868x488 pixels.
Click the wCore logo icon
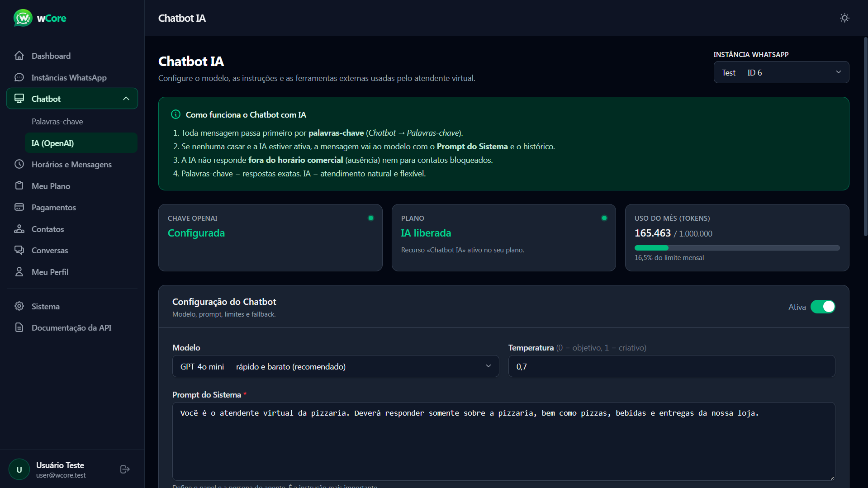point(23,18)
